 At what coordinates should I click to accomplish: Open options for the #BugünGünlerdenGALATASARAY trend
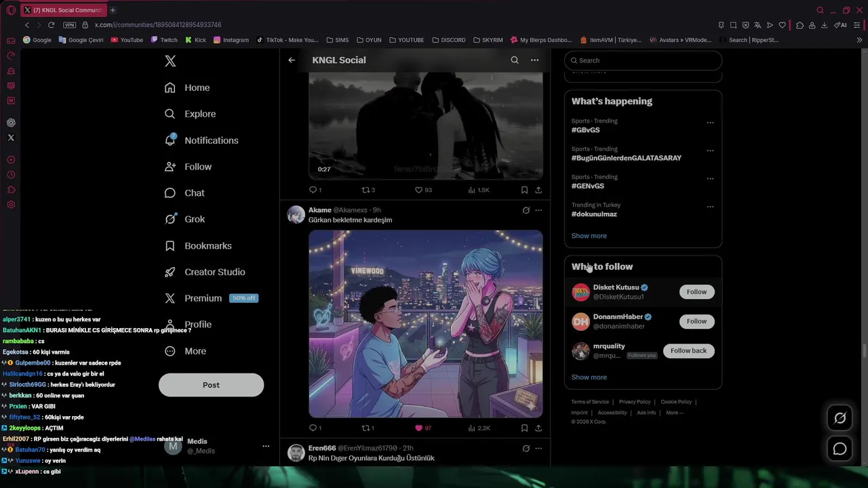coord(710,150)
